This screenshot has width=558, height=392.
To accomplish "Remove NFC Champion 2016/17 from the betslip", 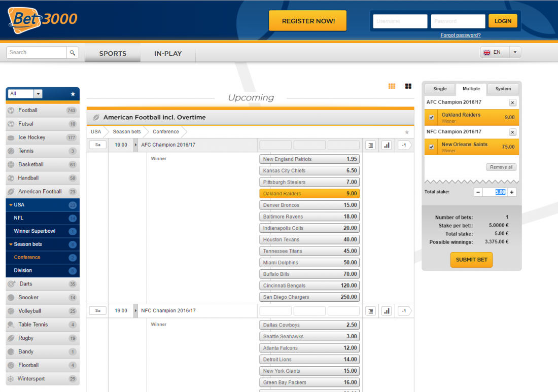I will coord(512,132).
